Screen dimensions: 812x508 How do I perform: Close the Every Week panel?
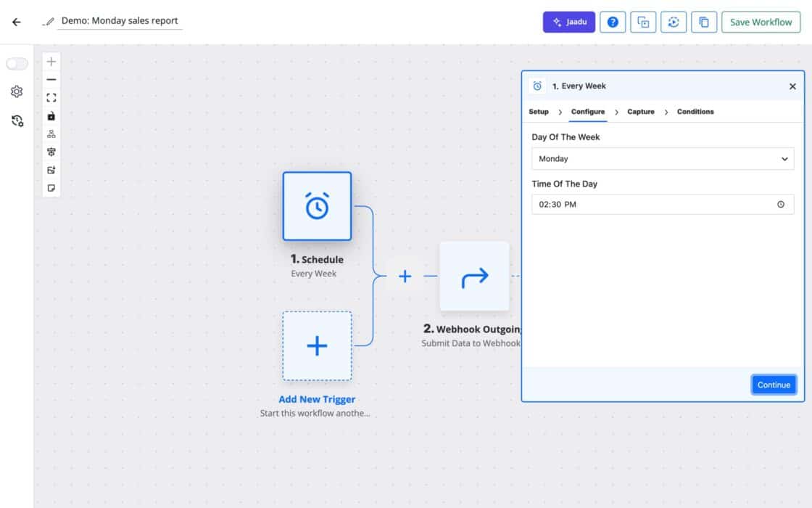(792, 86)
